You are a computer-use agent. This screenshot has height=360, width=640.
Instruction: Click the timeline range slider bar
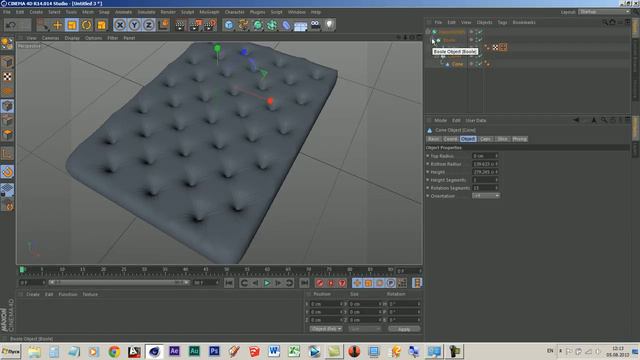click(x=118, y=282)
